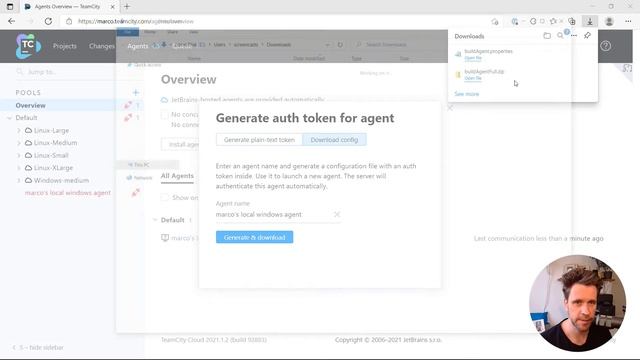This screenshot has width=640, height=360.
Task: Open a new browser tab
Action: (127, 7)
